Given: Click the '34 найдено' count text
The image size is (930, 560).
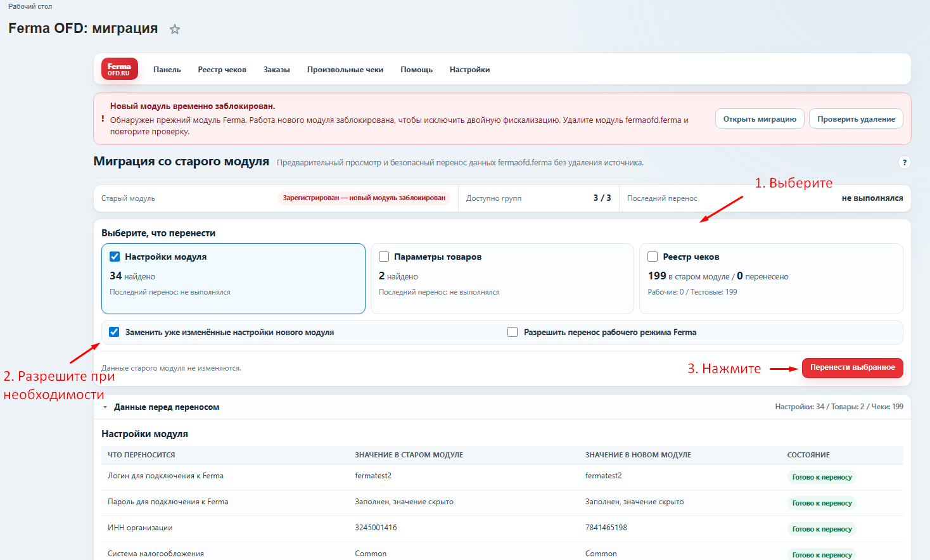Looking at the screenshot, I should (x=132, y=276).
